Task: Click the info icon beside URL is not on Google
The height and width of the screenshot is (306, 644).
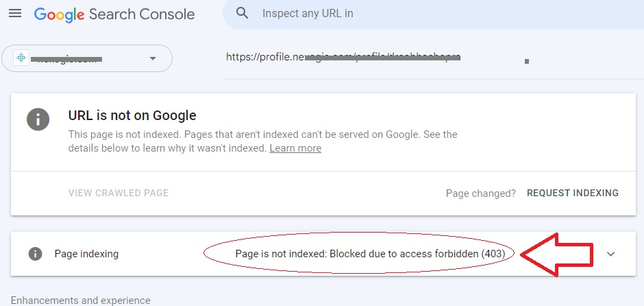Action: click(38, 119)
